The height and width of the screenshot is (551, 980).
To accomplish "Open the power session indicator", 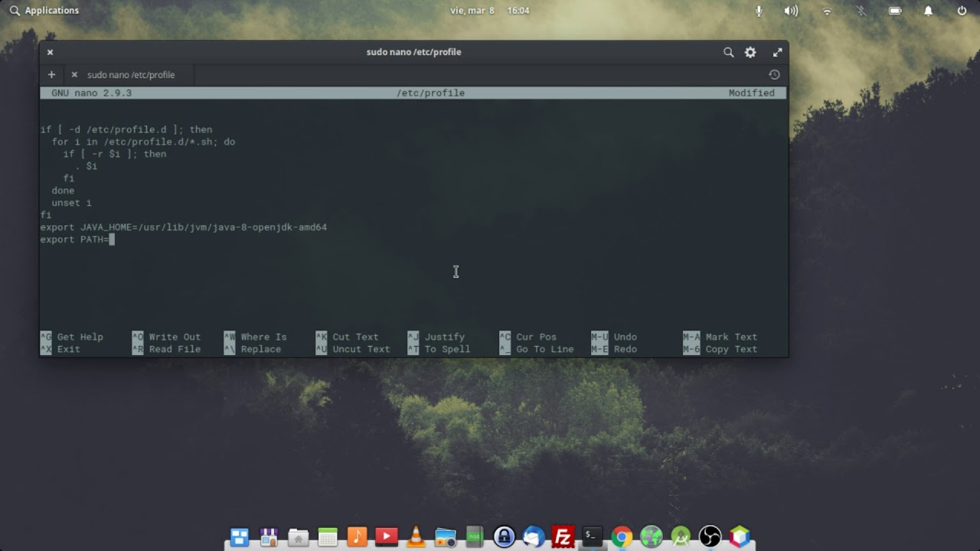I will tap(962, 11).
